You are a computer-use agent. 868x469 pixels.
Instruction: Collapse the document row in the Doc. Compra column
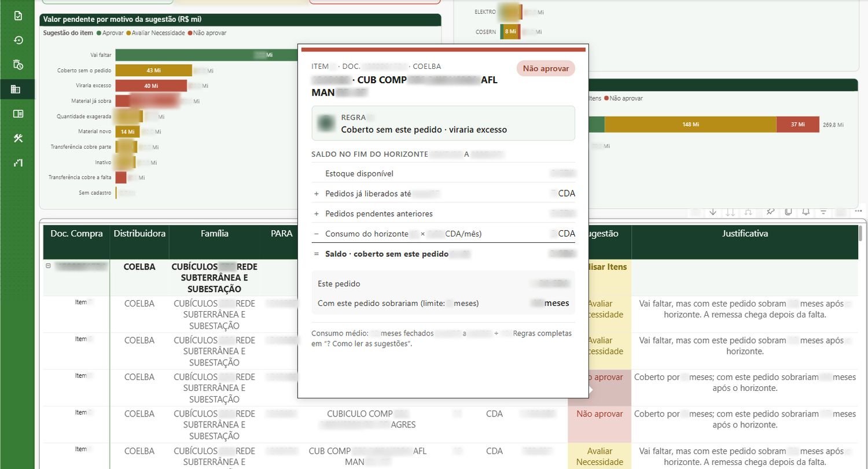point(49,266)
